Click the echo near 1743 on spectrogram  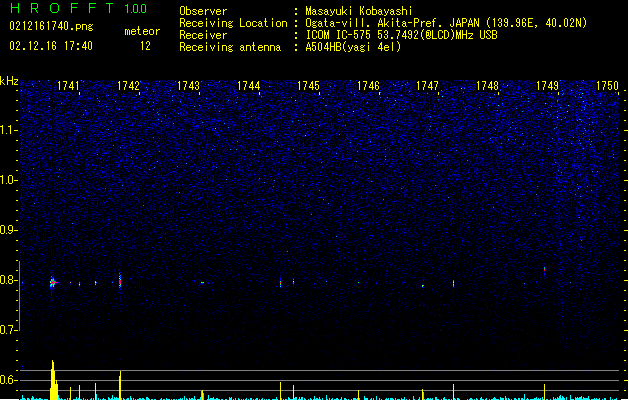click(x=202, y=283)
